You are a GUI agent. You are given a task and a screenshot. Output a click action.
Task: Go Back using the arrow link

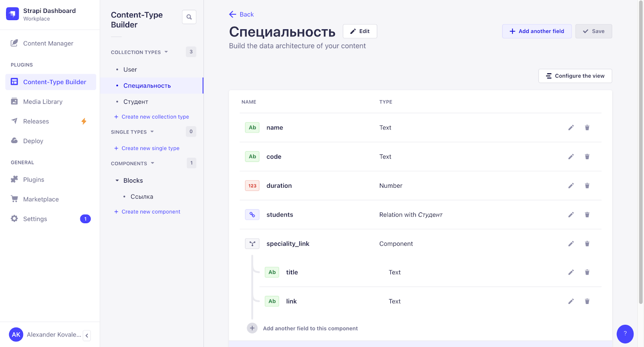[242, 14]
